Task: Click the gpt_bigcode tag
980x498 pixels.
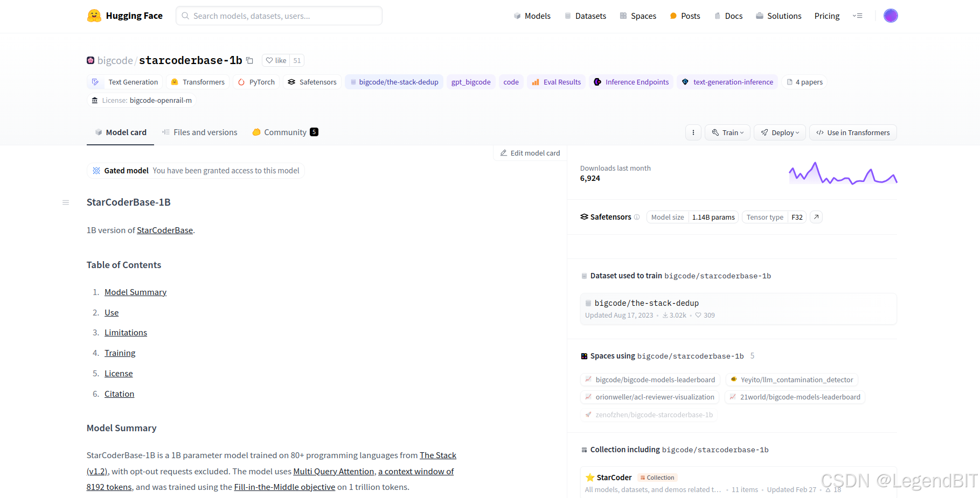Action: pos(471,82)
